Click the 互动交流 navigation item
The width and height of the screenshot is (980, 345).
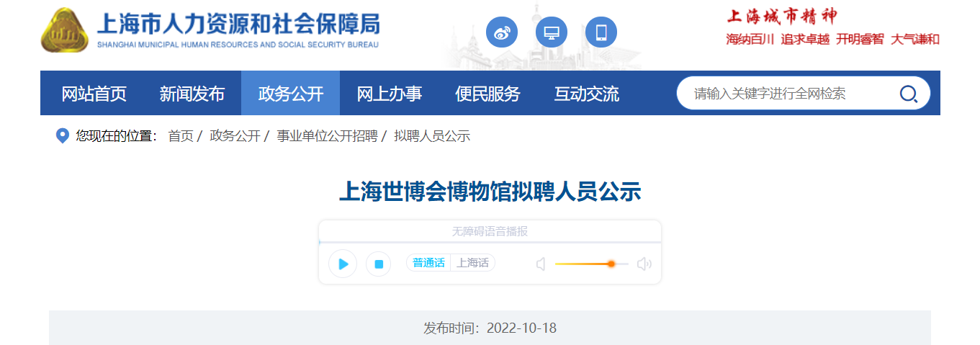point(586,94)
